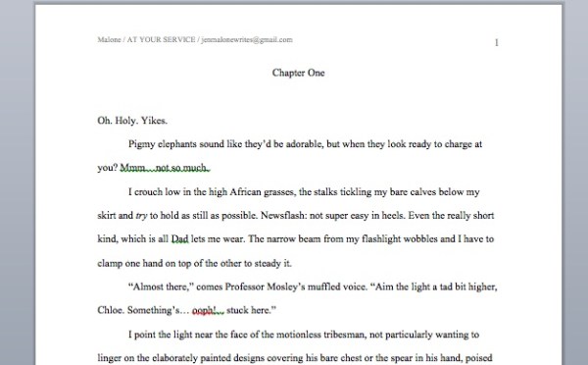
Task: Click the email 'jenmalonewrites@gmail.com' in the header
Action: click(x=247, y=39)
